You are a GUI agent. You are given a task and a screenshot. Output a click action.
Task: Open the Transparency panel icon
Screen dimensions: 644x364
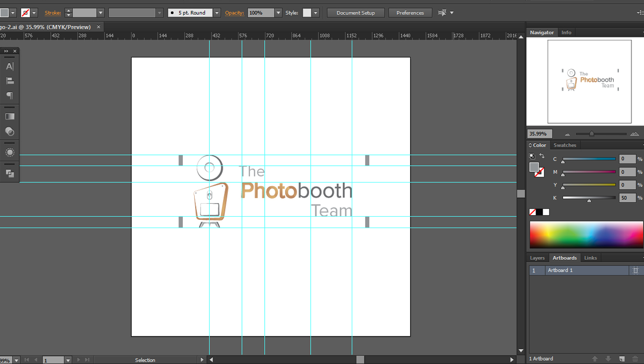tap(9, 131)
